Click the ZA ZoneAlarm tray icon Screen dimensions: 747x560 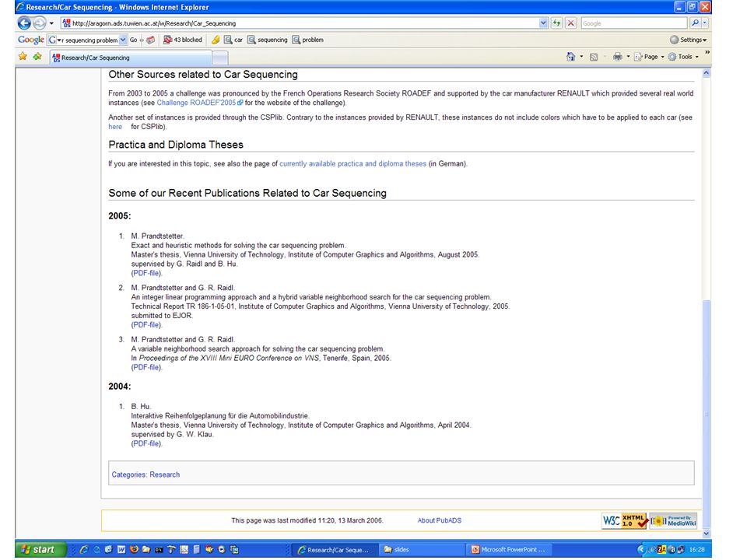[x=661, y=550]
